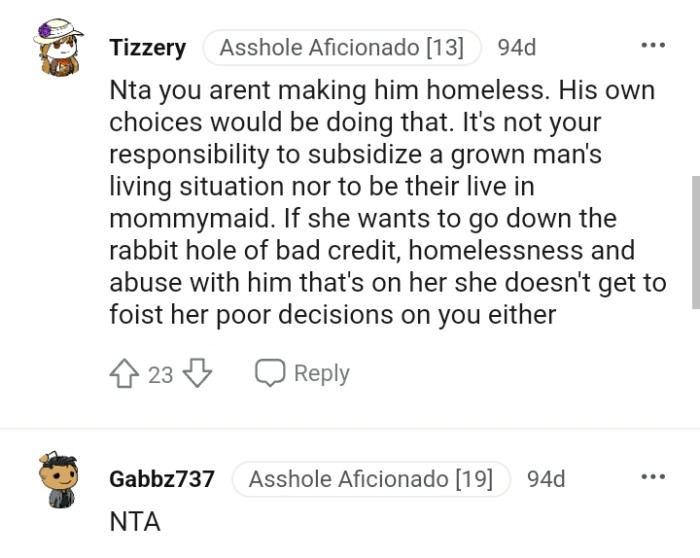Screen dimensions: 700x558
Task: Upvote Tizzery's comment
Action: [x=125, y=374]
